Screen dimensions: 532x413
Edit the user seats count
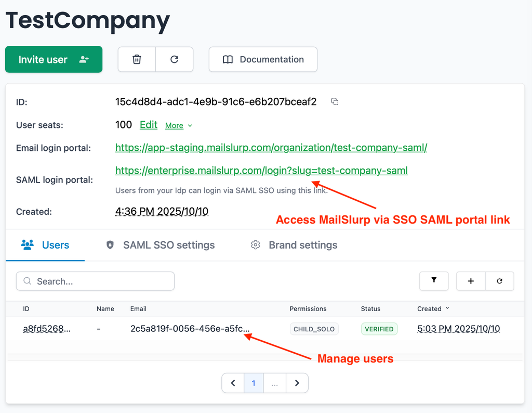[149, 125]
